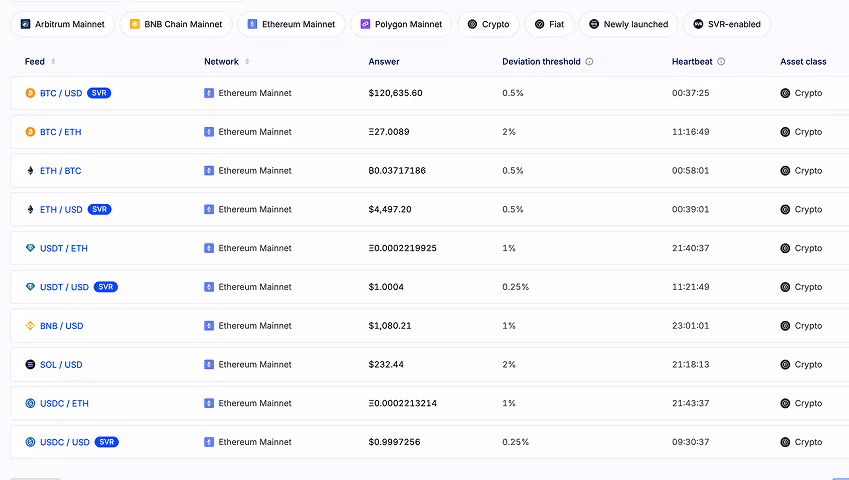Click the Asset class column header
This screenshot has height=480, width=849.
[x=803, y=62]
